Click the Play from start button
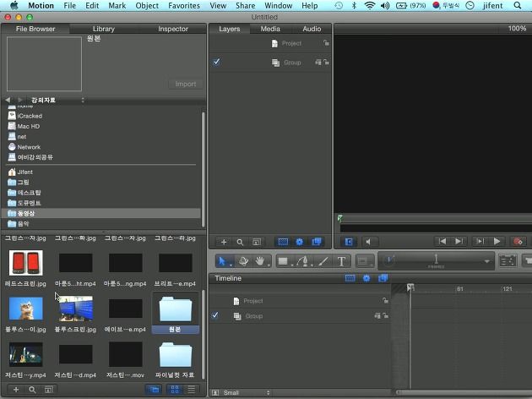Screen dimensions: 532x399 480,241
